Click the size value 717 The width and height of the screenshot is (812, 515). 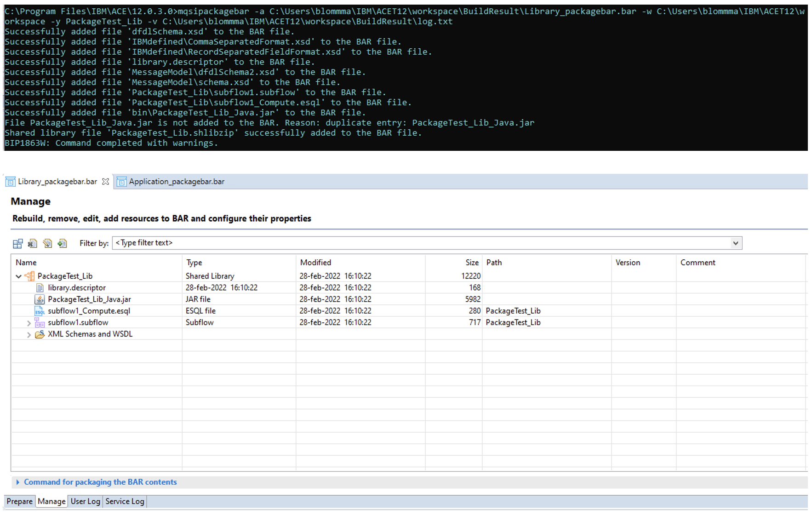pyautogui.click(x=475, y=322)
